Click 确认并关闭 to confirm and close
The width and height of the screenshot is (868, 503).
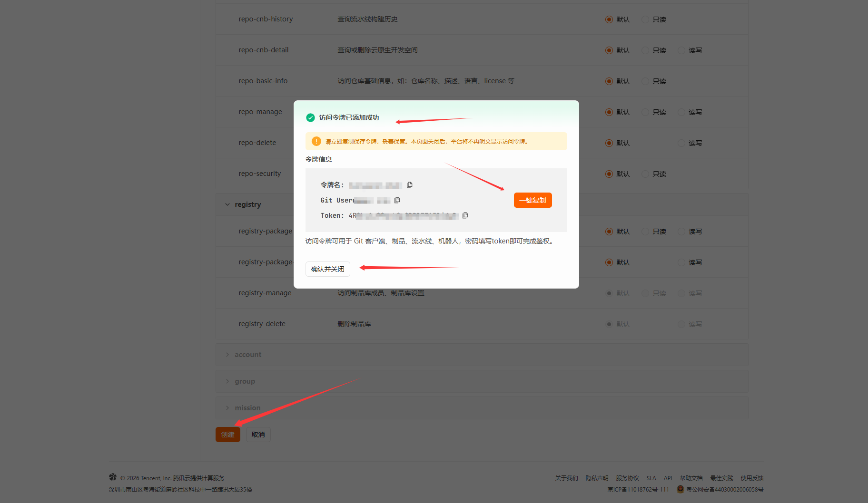327,269
